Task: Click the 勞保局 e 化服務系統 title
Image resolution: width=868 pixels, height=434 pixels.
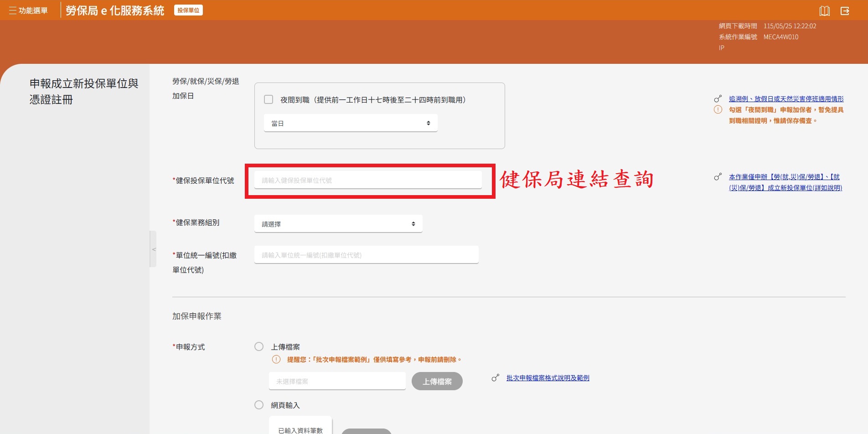Action: point(115,10)
